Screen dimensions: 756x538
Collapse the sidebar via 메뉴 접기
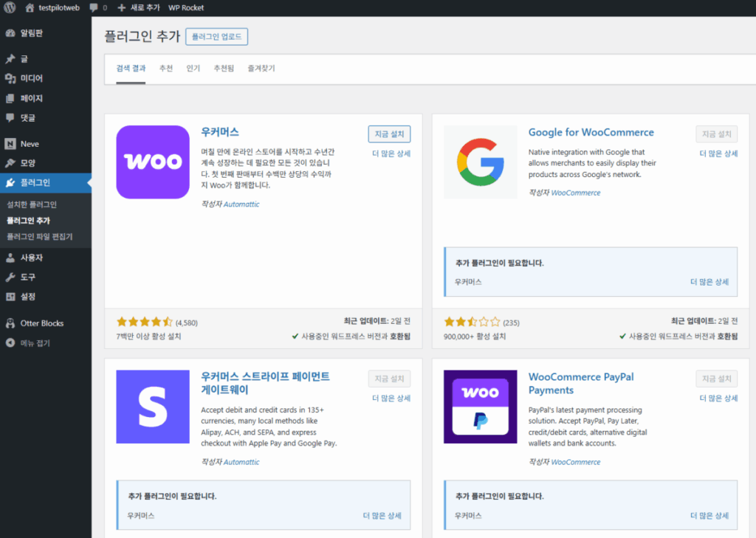[x=33, y=342]
